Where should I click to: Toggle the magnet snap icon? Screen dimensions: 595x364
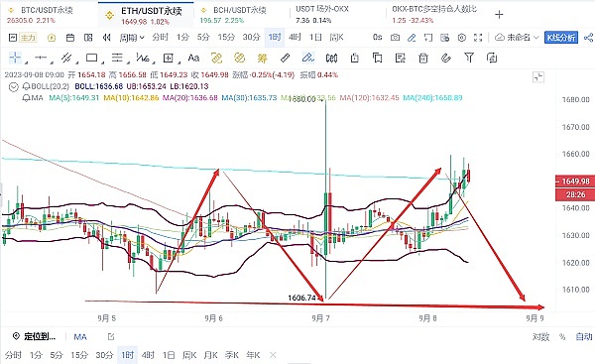[x=446, y=58]
